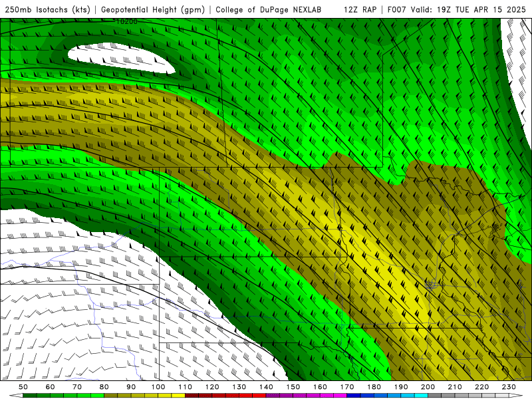This screenshot has width=532, height=399.
Task: Click the 220 value on color scale
Action: click(481, 387)
